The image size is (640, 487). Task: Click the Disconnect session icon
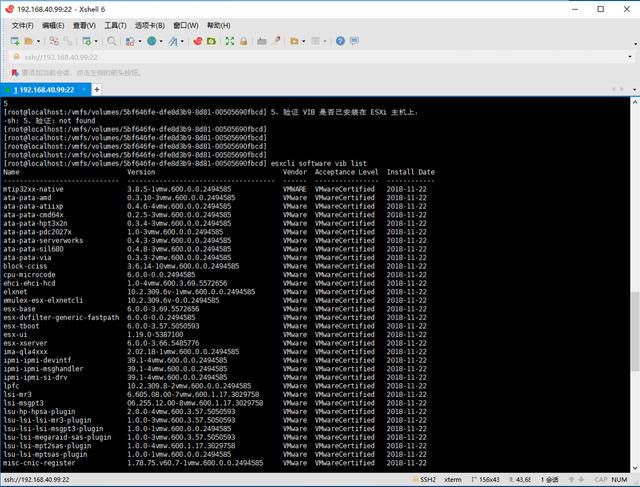[54, 41]
